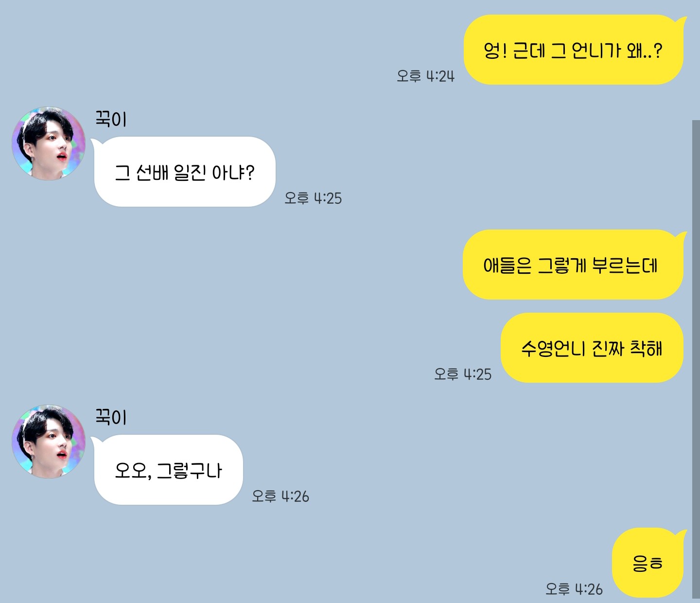Viewport: 700px width, 603px height.
Task: Select the yellow bubble 수영언니 진짜 착해
Action: click(x=592, y=348)
